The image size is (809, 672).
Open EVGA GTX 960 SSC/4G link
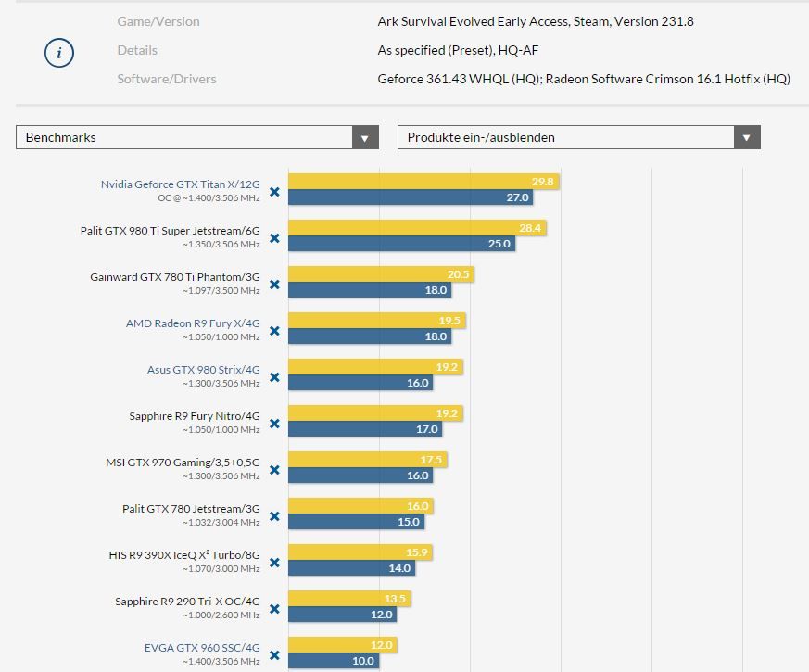click(x=202, y=648)
